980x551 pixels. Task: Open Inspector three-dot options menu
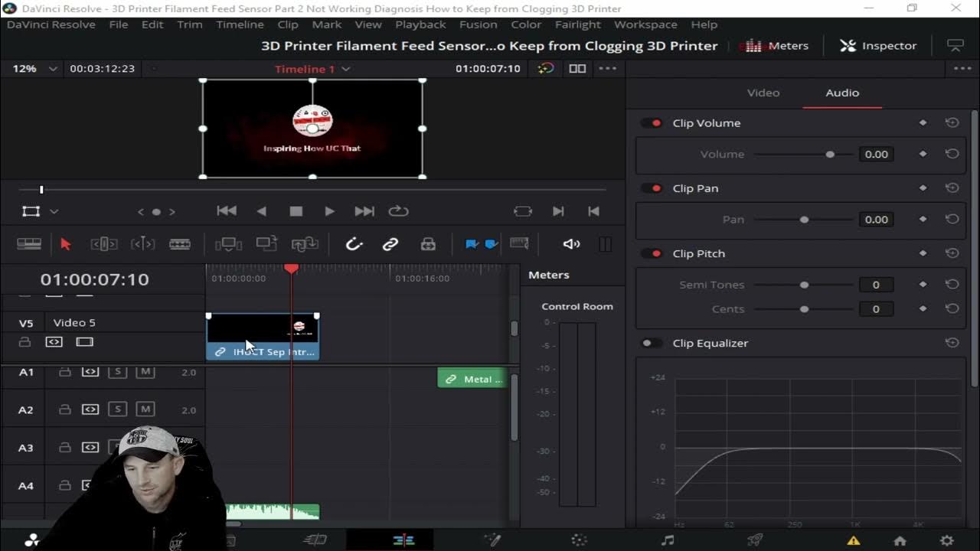pyautogui.click(x=962, y=68)
